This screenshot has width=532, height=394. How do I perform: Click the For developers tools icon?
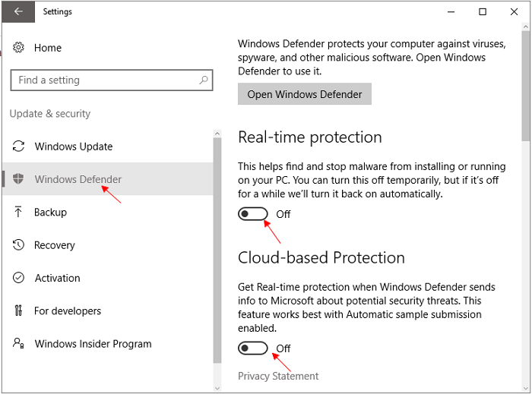coord(19,310)
